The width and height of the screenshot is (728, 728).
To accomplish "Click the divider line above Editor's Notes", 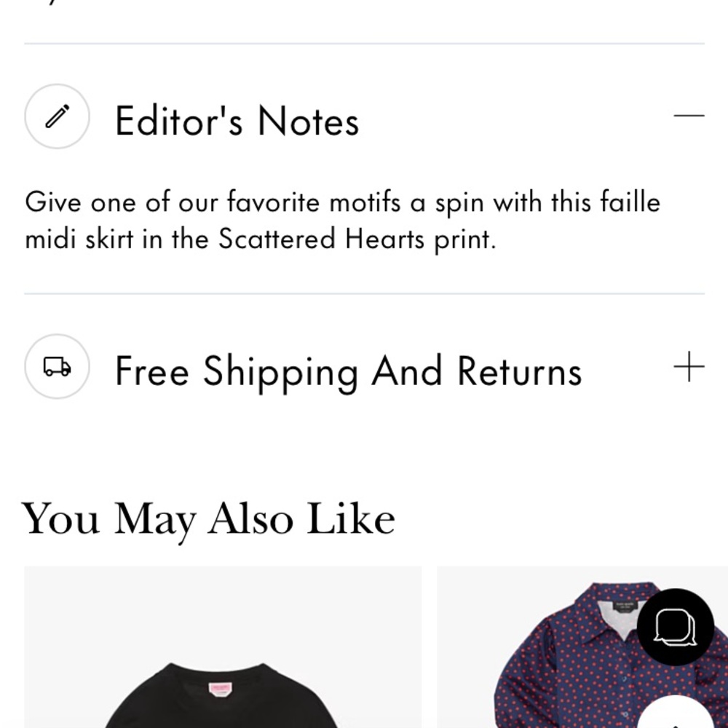I will coord(365,44).
